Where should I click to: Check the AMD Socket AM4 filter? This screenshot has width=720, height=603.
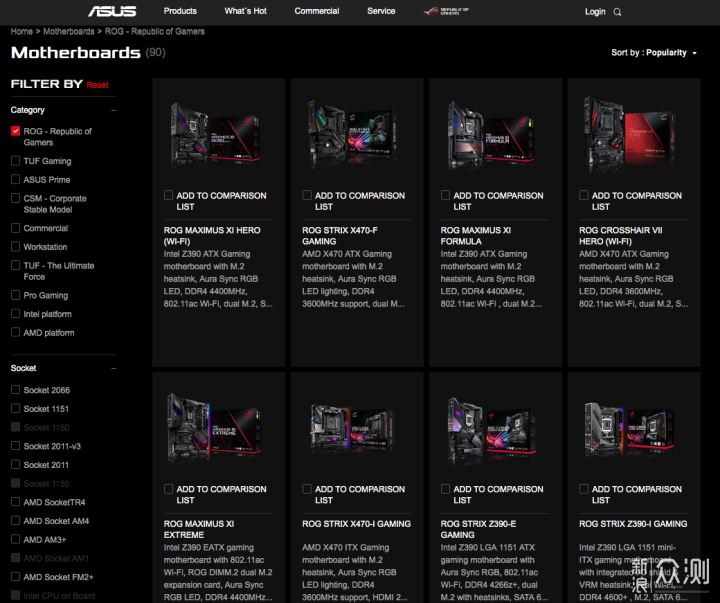click(16, 520)
